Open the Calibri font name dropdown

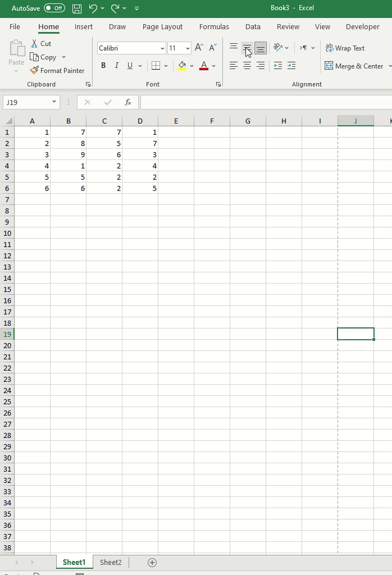[x=162, y=48]
